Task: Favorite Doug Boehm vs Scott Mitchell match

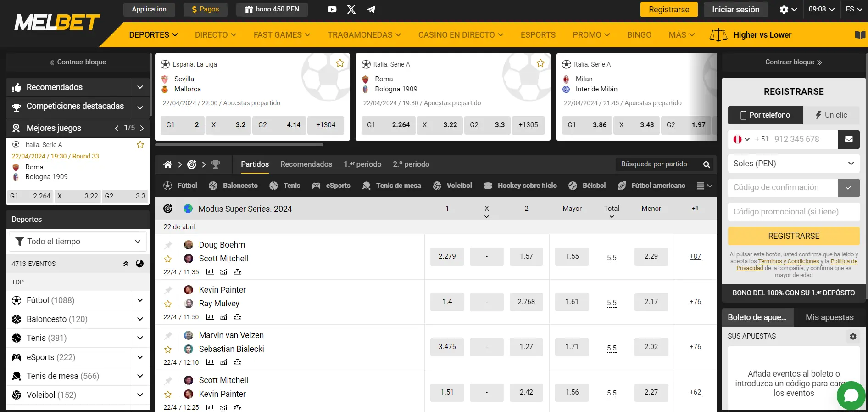Action: point(168,259)
